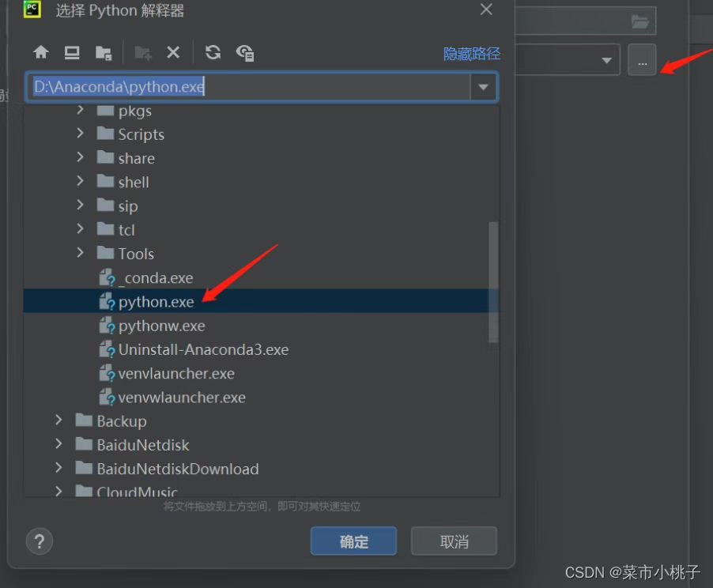This screenshot has width=713, height=588.
Task: Expand the share folder
Action: click(80, 157)
